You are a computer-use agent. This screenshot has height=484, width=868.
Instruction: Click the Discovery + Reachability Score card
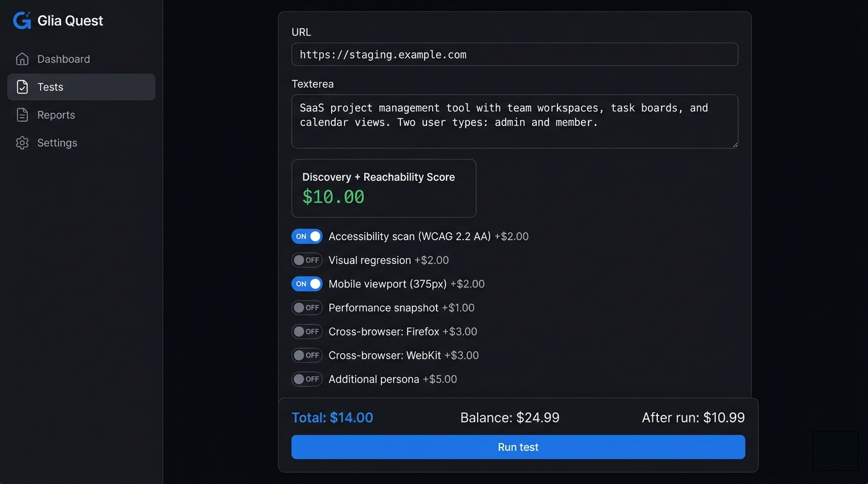pyautogui.click(x=384, y=188)
